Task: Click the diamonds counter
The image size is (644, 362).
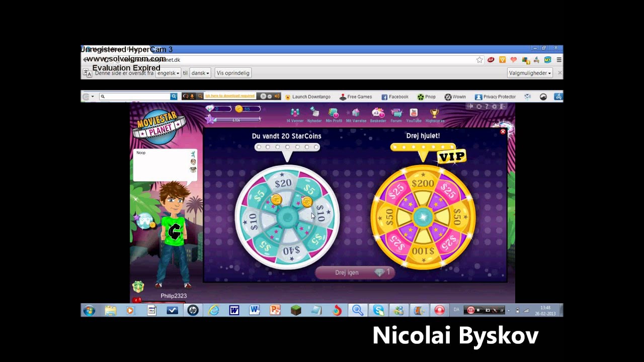Action: click(218, 109)
